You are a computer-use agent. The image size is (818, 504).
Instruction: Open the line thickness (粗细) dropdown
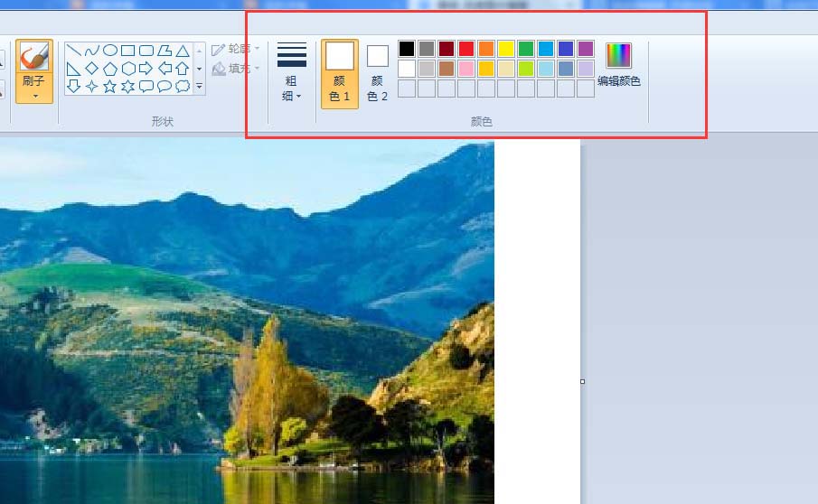point(292,72)
